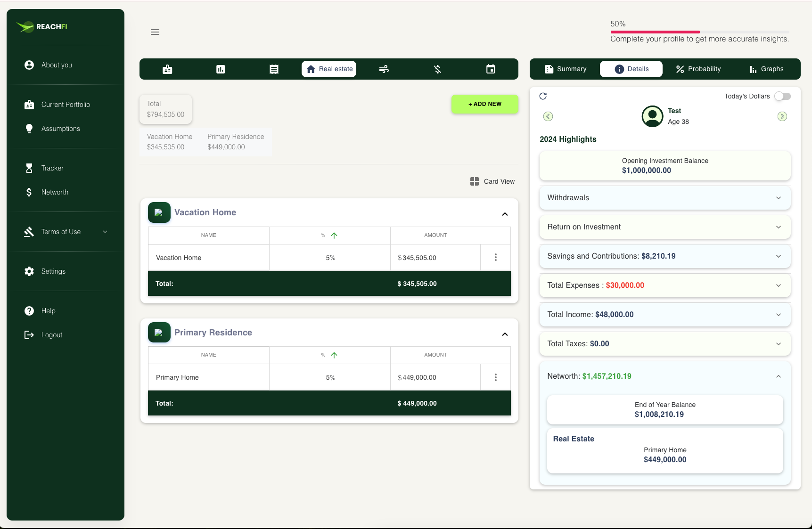Viewport: 812px width, 529px height.
Task: Select the calendar icon in toolbar
Action: click(491, 69)
